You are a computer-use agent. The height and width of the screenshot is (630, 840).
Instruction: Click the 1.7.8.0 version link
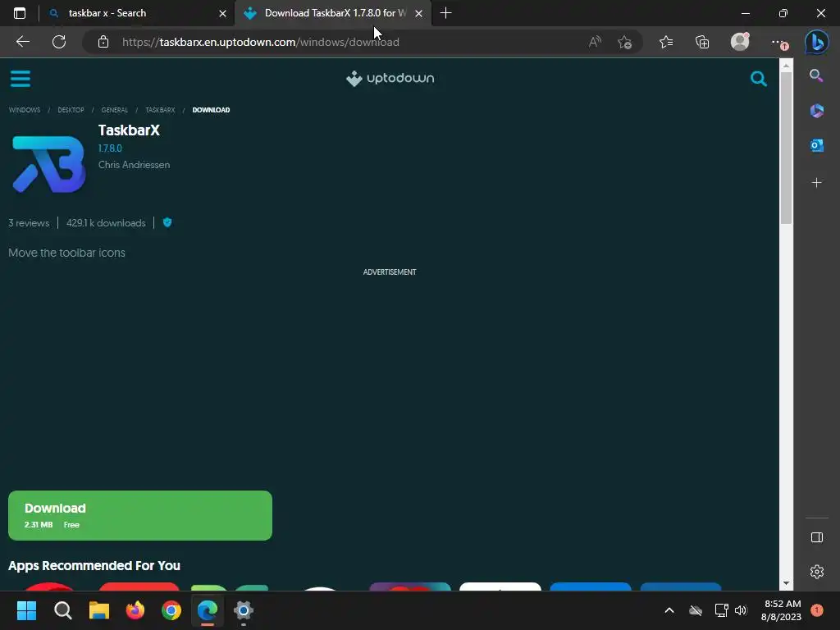(110, 148)
